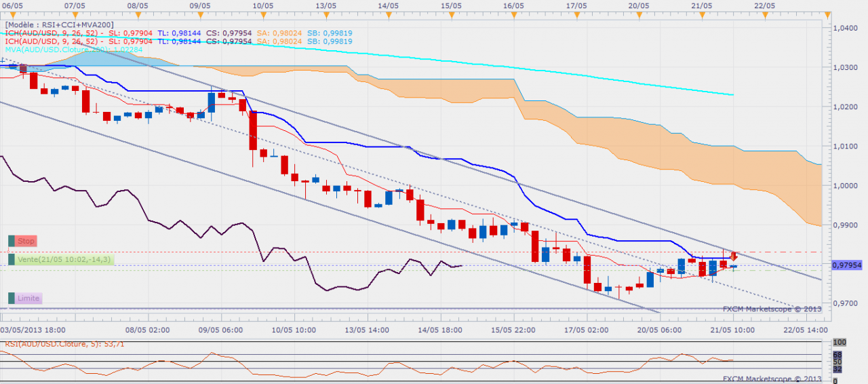Click the orange day marker under 17/05

point(577,16)
